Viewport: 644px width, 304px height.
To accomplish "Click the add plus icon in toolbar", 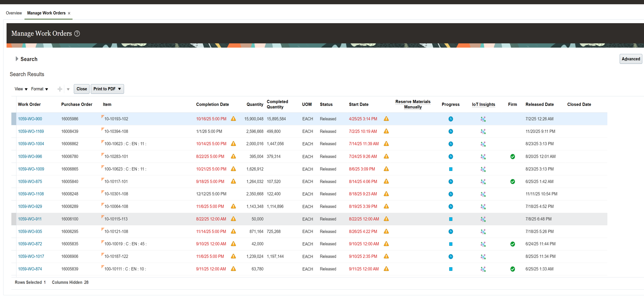I will pyautogui.click(x=60, y=89).
